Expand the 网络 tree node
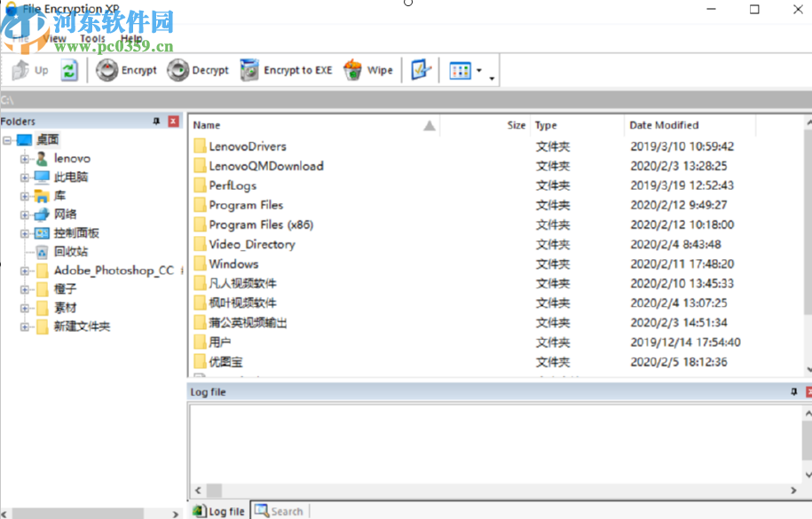 (x=25, y=214)
